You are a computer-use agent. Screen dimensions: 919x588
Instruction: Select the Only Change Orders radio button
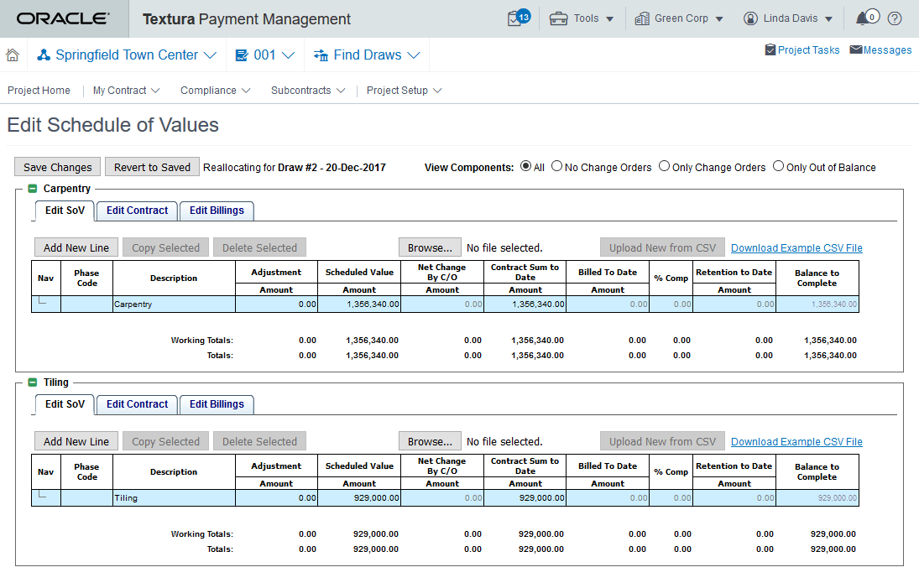tap(664, 166)
